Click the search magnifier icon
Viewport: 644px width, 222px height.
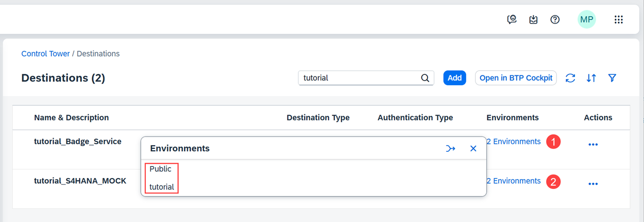[425, 78]
